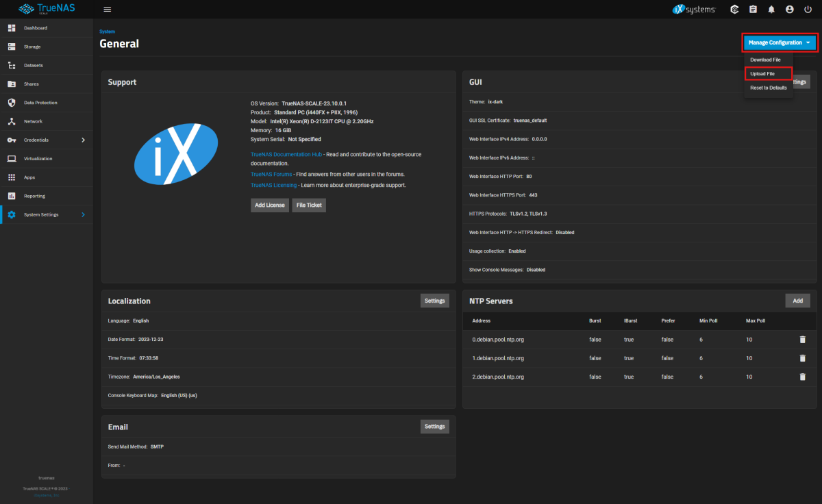The height and width of the screenshot is (504, 822).
Task: Click the 0.debian.pool.ntp.org address
Action: 498,339
